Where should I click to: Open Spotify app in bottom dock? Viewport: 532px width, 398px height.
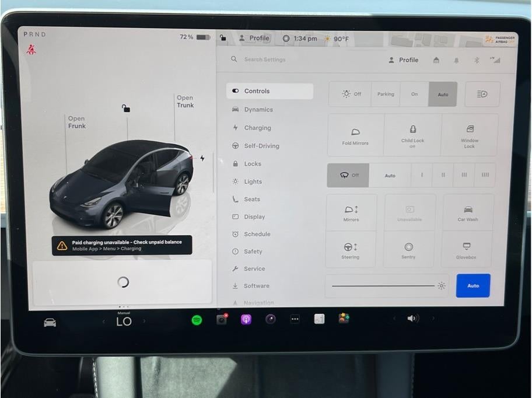coord(197,319)
